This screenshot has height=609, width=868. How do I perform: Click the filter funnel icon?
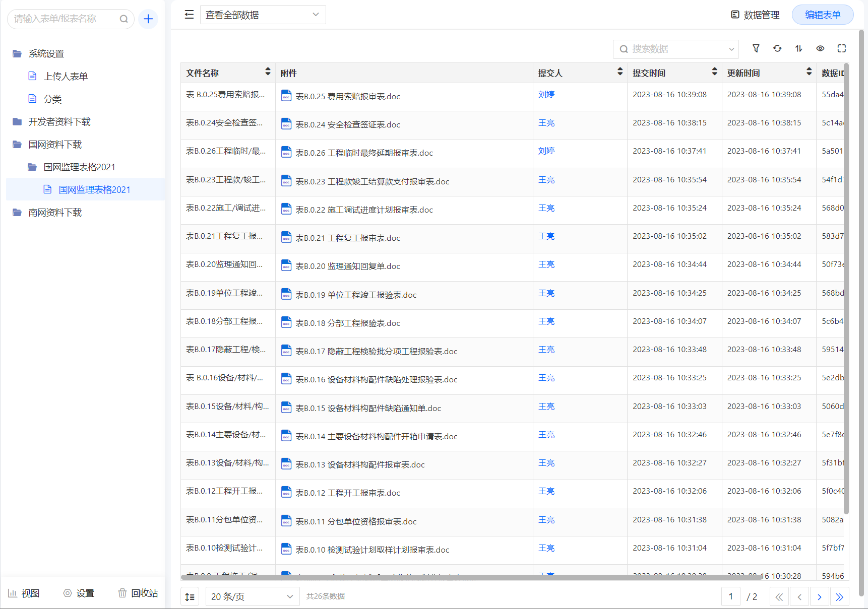pos(756,48)
